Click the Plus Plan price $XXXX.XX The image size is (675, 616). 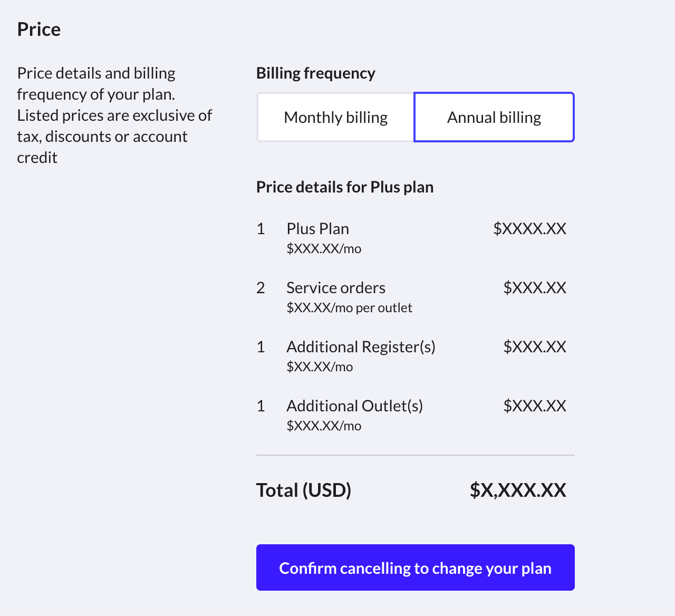pyautogui.click(x=529, y=229)
